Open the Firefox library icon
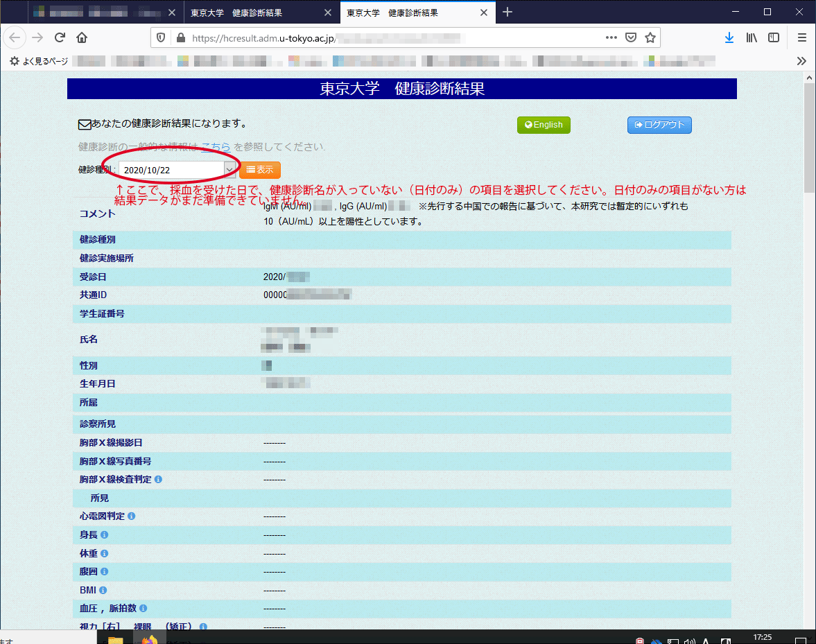Viewport: 816px width, 644px height. (752, 37)
